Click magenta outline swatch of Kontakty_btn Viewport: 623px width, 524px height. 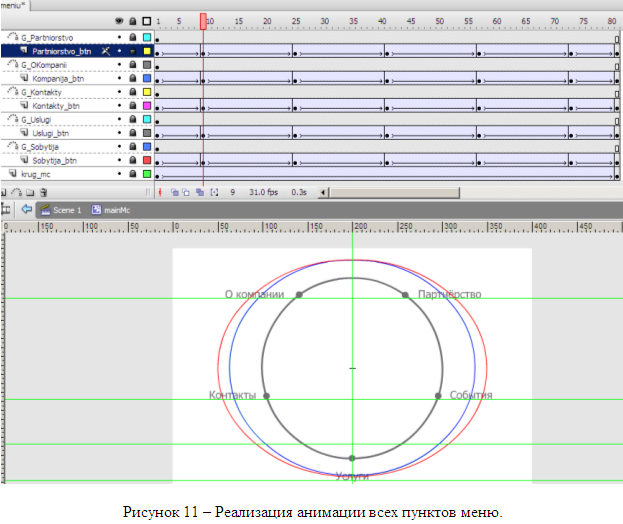click(x=147, y=106)
